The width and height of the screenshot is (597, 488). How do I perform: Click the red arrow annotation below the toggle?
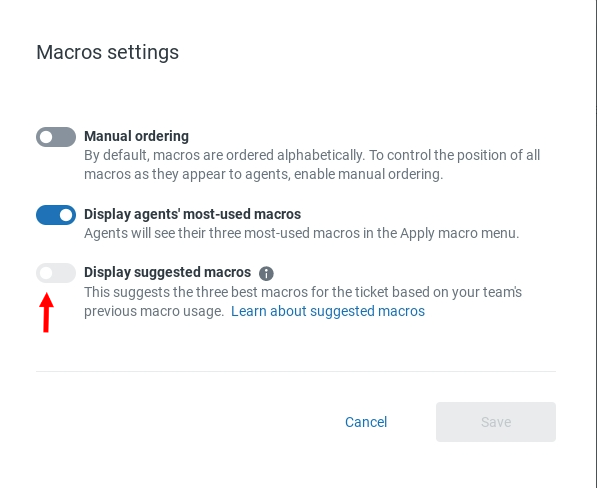[46, 313]
